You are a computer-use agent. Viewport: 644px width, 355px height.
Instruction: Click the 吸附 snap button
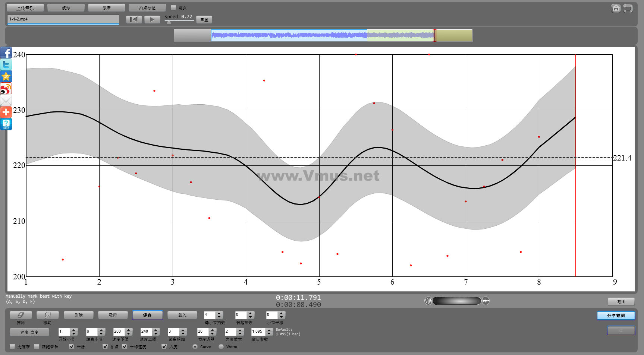point(113,315)
